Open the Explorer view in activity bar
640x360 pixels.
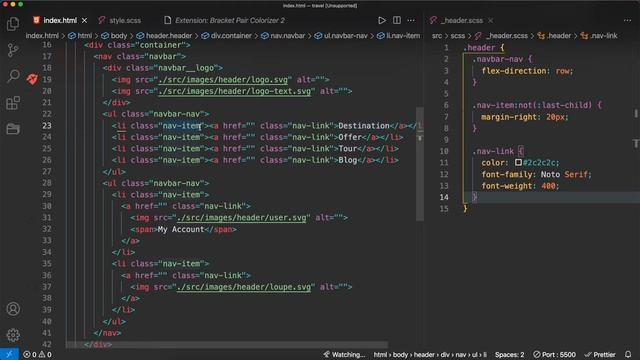[13, 24]
